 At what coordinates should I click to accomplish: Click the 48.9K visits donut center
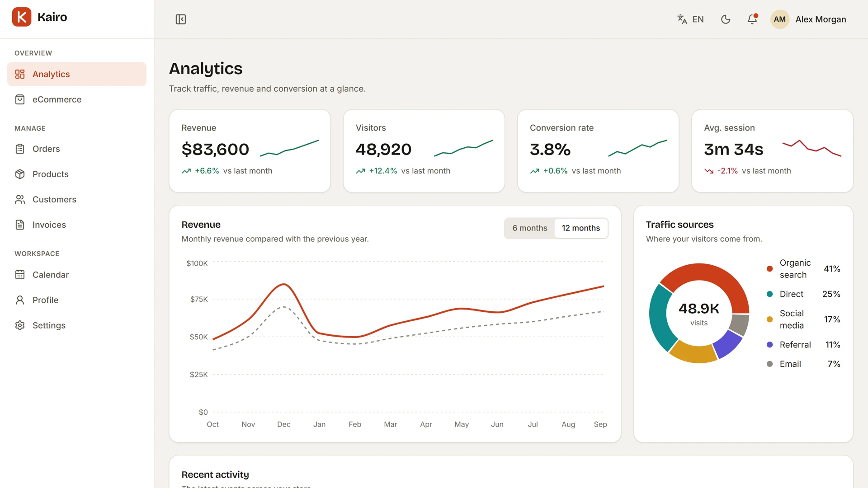699,313
